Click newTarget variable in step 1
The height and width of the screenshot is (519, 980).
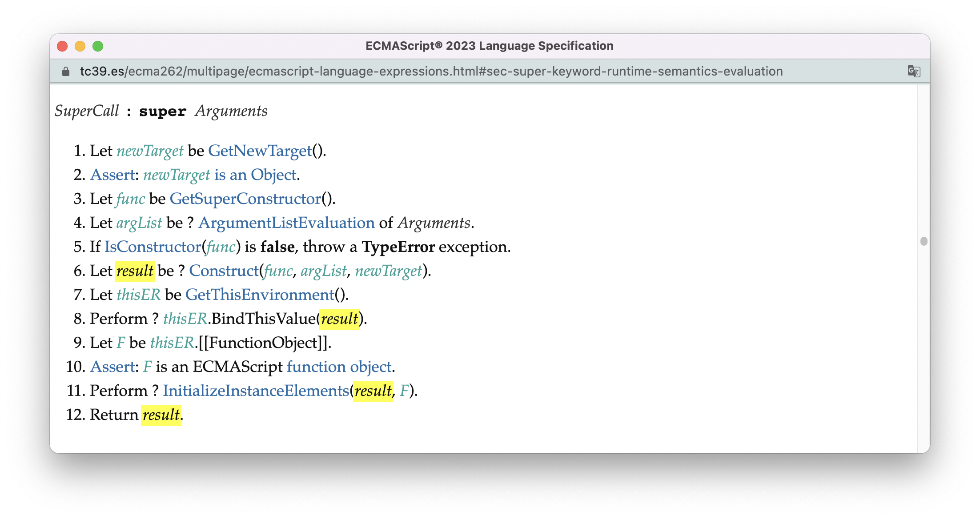tap(150, 151)
